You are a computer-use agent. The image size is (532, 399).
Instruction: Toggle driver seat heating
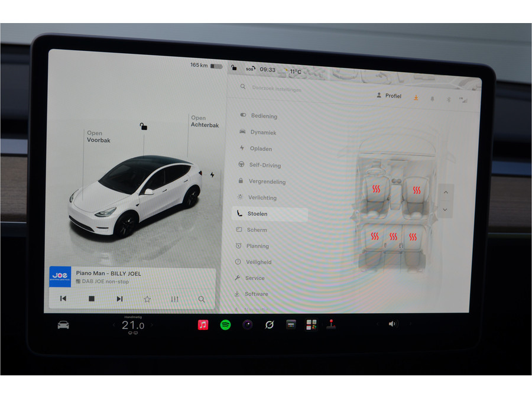[377, 189]
